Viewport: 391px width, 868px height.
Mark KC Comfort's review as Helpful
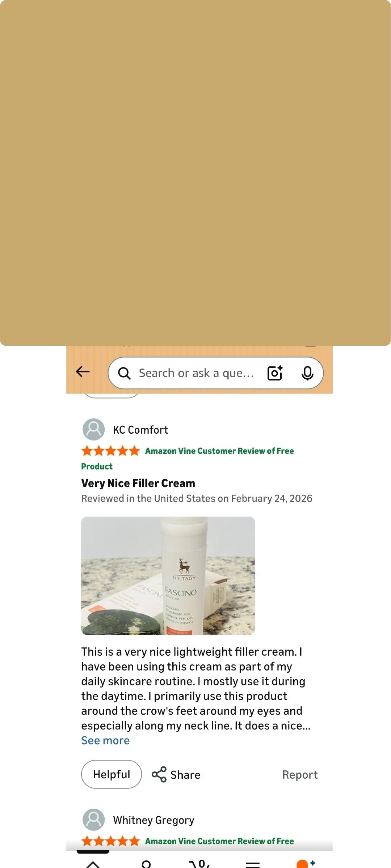pos(112,774)
